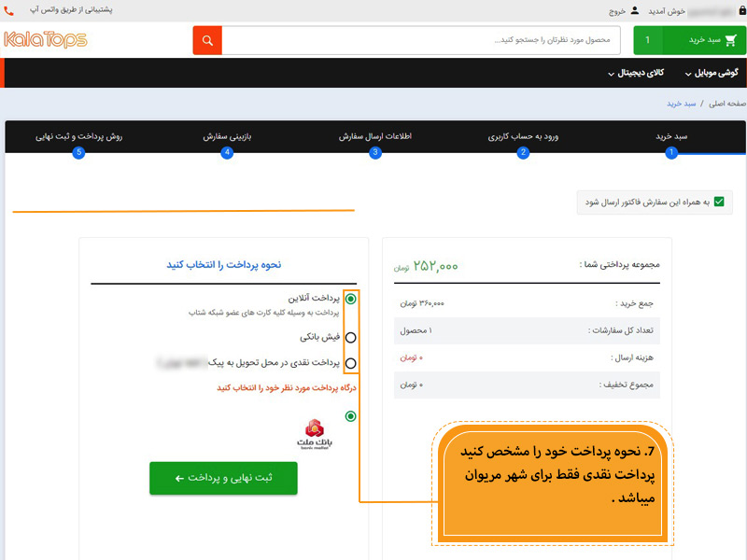Screen dimensions: 747x560
Task: Click the shopping cart icon in header
Action: pyautogui.click(x=730, y=40)
